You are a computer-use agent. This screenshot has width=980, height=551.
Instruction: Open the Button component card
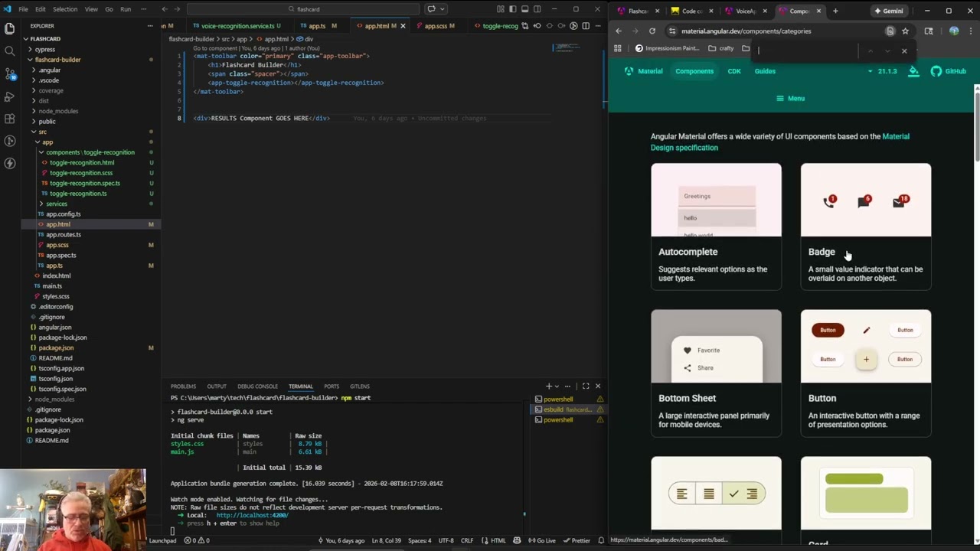pyautogui.click(x=866, y=373)
